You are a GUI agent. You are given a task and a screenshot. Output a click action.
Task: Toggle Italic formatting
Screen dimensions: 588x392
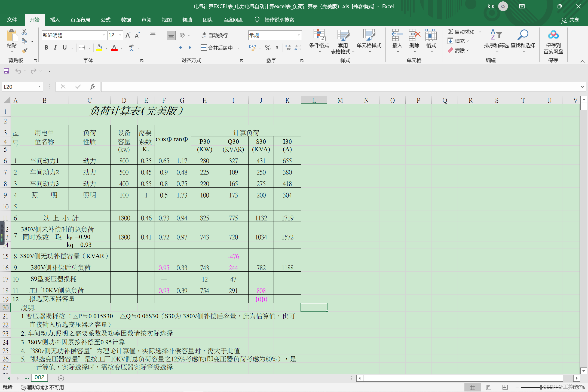click(x=55, y=48)
